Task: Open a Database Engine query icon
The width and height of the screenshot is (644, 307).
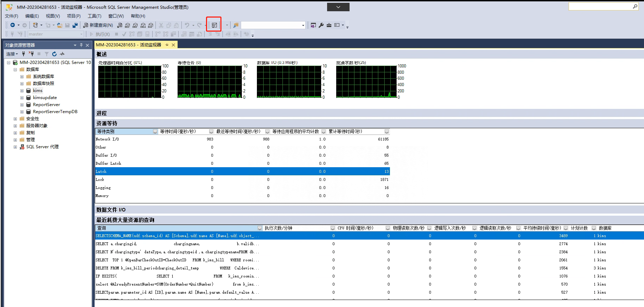Action: point(120,25)
